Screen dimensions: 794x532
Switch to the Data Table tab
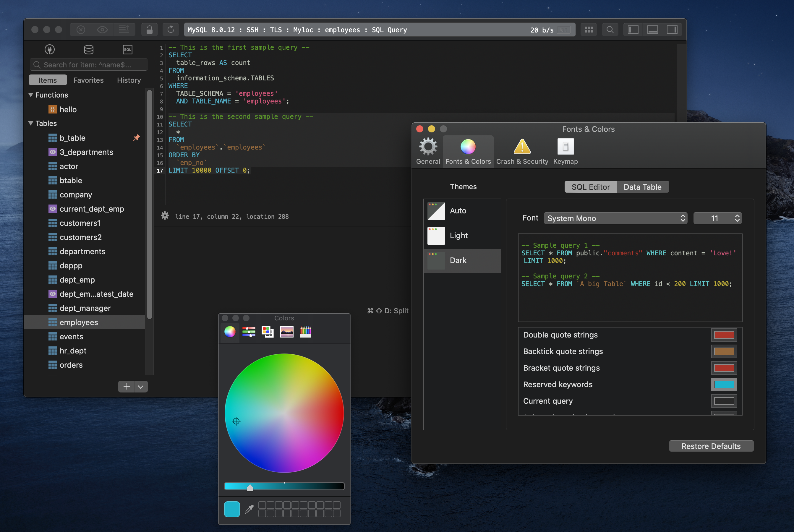(x=643, y=187)
